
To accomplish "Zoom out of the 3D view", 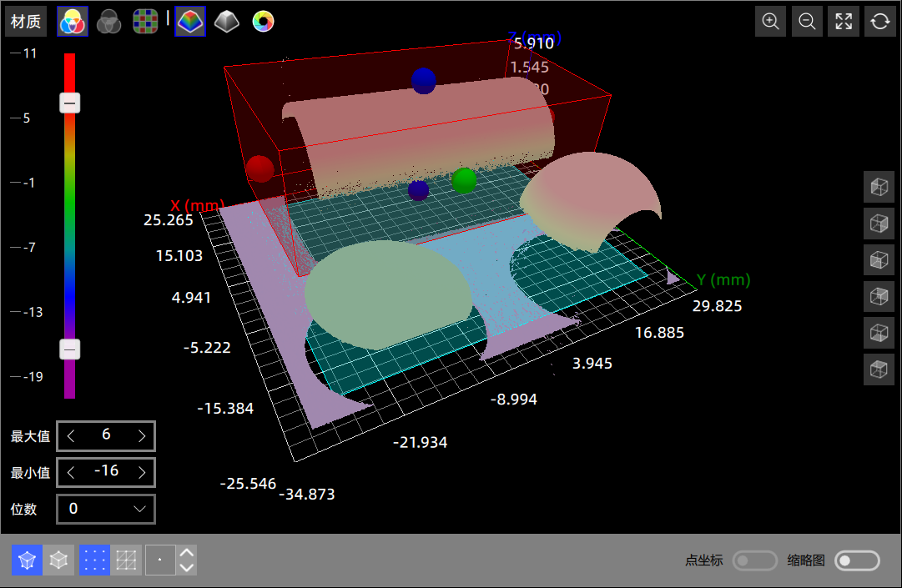I will point(807,22).
